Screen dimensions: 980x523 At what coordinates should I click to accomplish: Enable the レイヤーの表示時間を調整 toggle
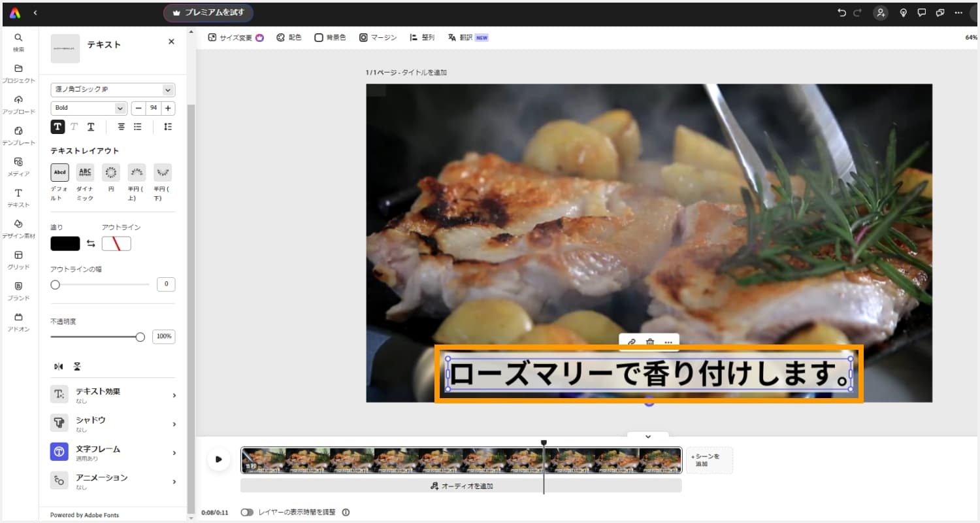pos(247,512)
